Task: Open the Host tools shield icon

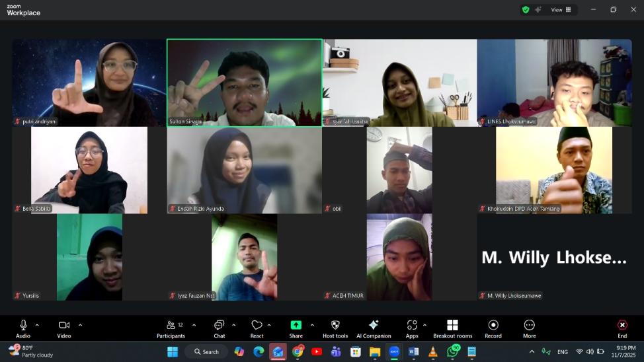Action: point(335,325)
